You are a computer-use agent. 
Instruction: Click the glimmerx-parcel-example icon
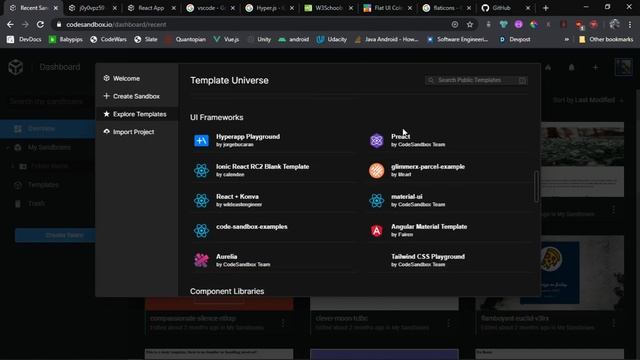coord(376,171)
